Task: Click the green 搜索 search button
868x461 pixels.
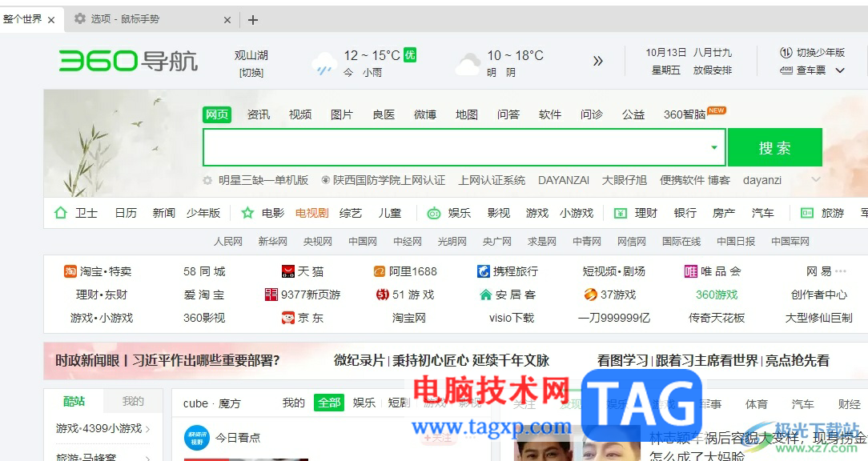Action: [x=774, y=147]
